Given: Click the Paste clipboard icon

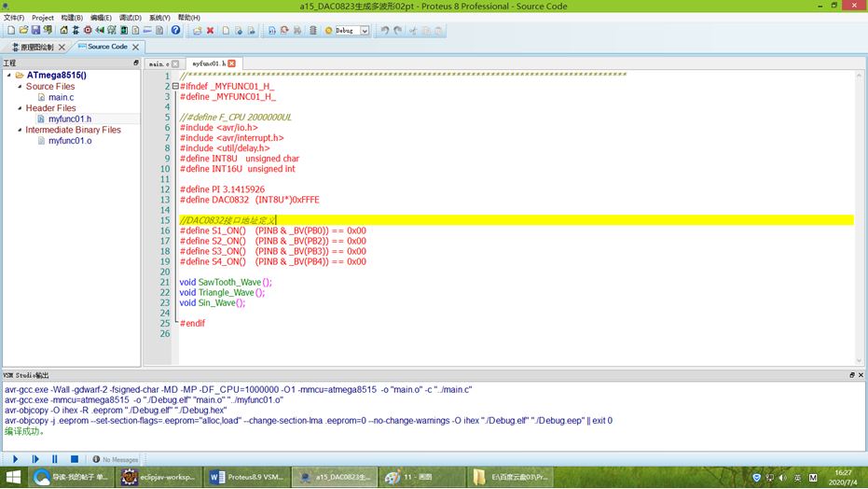Looking at the screenshot, I should pos(438,31).
